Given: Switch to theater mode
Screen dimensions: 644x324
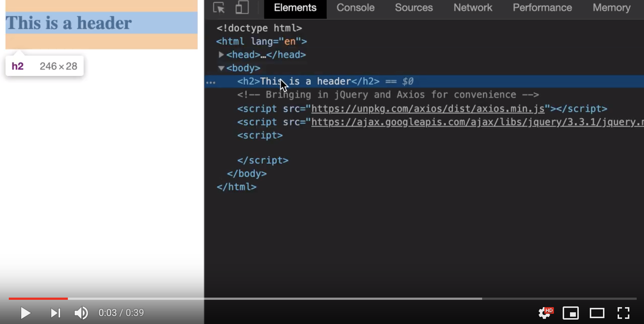Looking at the screenshot, I should [x=597, y=313].
